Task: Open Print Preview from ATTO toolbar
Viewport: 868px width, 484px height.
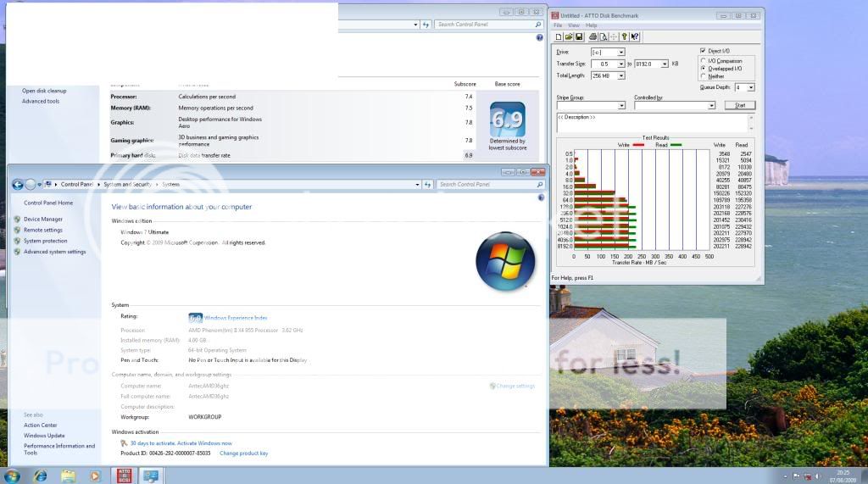Action: pos(602,36)
